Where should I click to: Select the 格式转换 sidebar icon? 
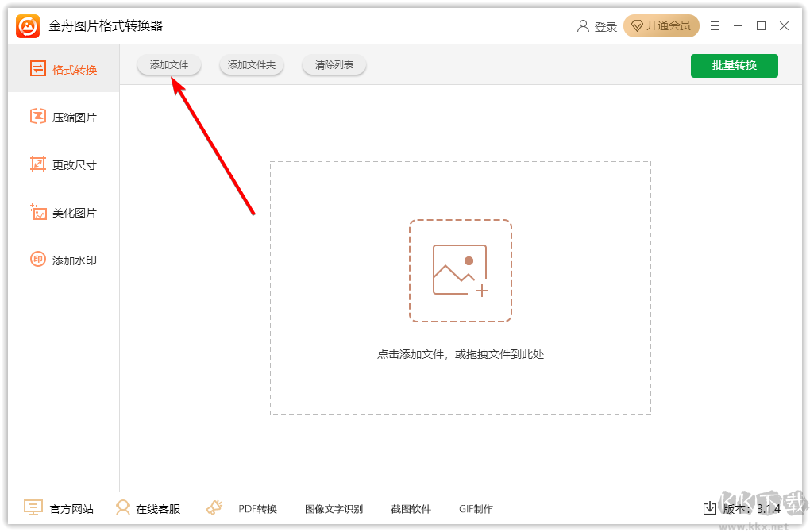pos(37,69)
